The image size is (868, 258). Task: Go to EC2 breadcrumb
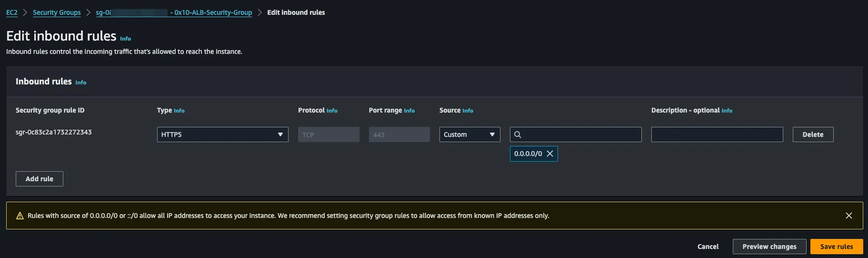[x=12, y=12]
